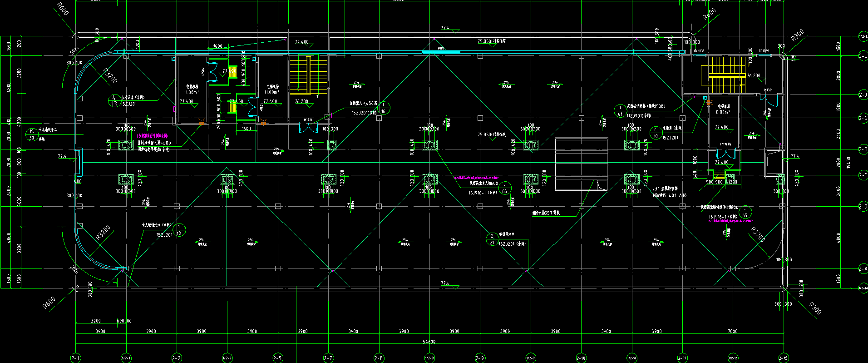The width and height of the screenshot is (868, 363).
Task: Click the R3200 radius label at lower-right arc
Action: (x=758, y=234)
